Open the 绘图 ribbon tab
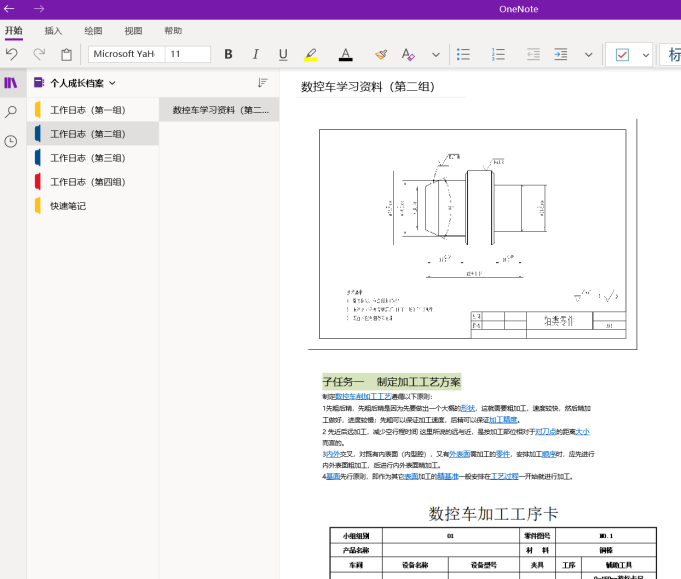Viewport: 681px width, 579px height. coord(93,30)
